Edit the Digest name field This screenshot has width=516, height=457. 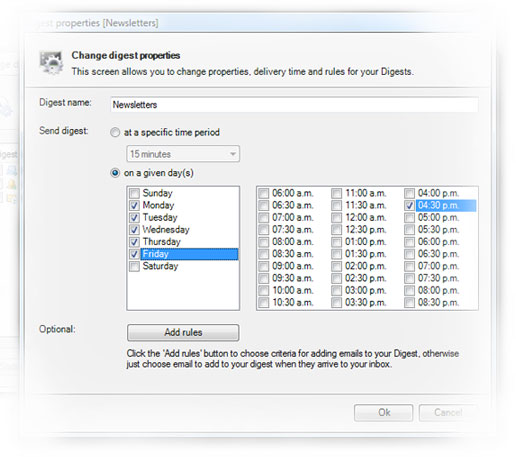pyautogui.click(x=294, y=105)
